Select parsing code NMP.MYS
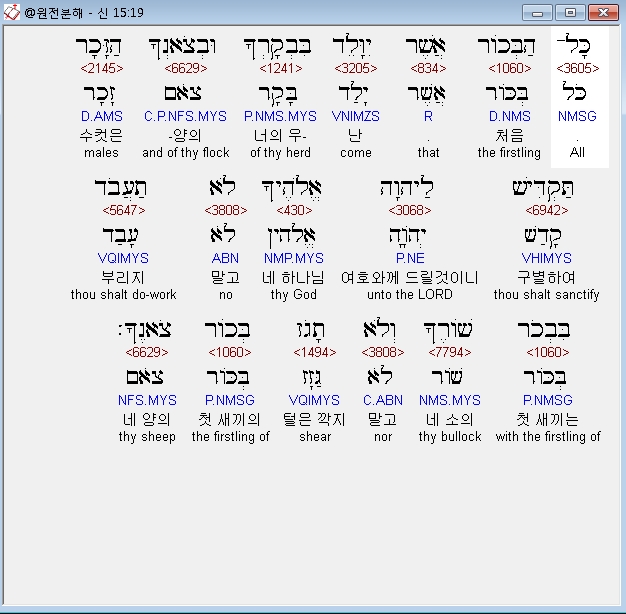This screenshot has width=626, height=614. coord(294,258)
